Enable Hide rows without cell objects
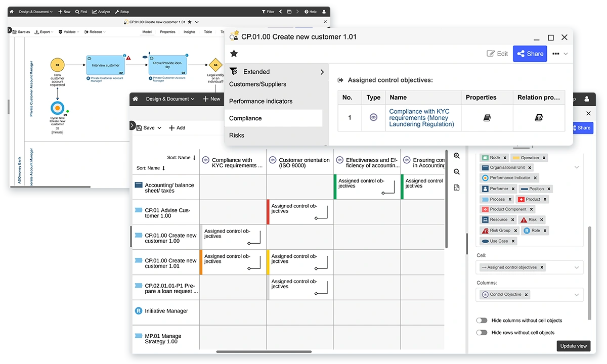 (x=482, y=332)
